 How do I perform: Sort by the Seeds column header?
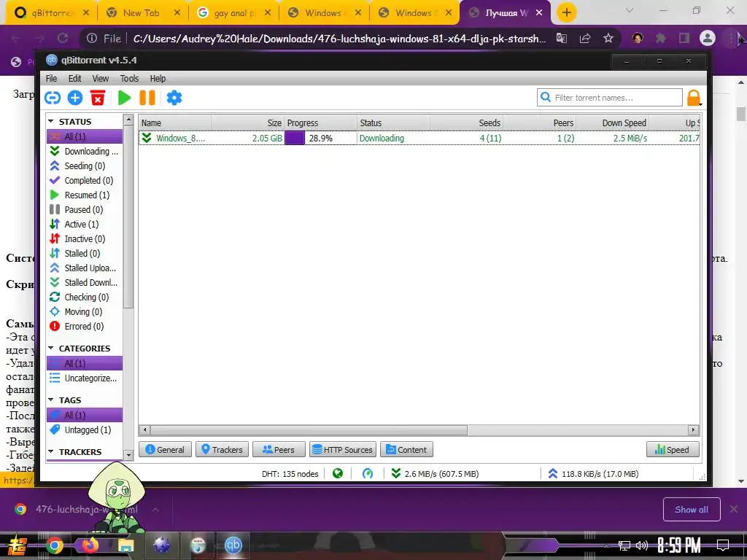pyautogui.click(x=466, y=122)
